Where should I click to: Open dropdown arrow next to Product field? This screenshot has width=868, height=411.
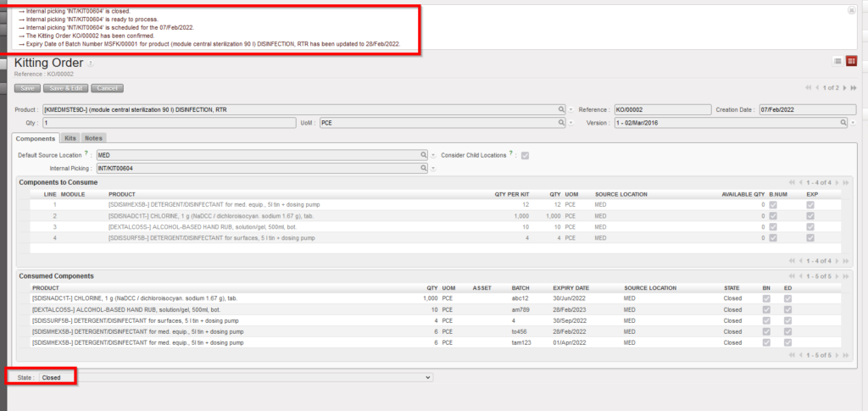[x=571, y=110]
